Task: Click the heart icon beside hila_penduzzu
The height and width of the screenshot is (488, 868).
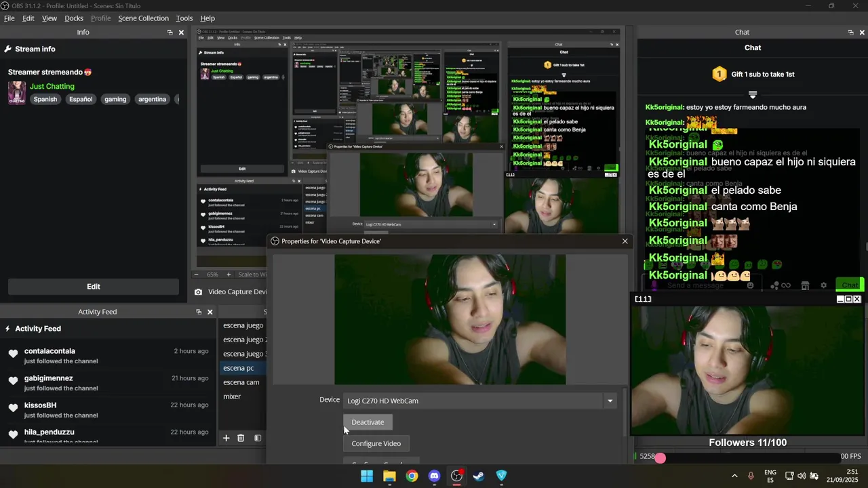Action: pos(13,434)
